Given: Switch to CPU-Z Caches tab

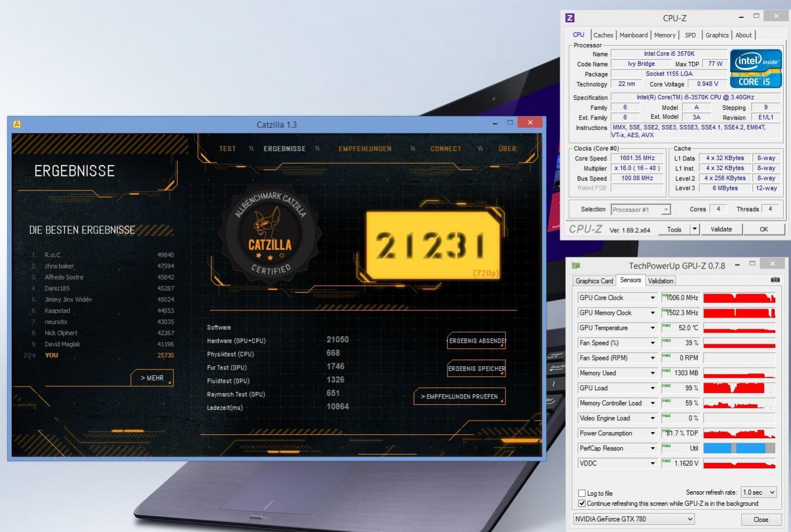Looking at the screenshot, I should click(603, 35).
